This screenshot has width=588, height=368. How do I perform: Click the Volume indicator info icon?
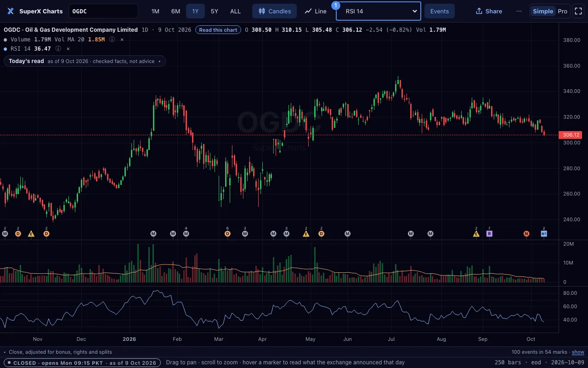click(112, 40)
